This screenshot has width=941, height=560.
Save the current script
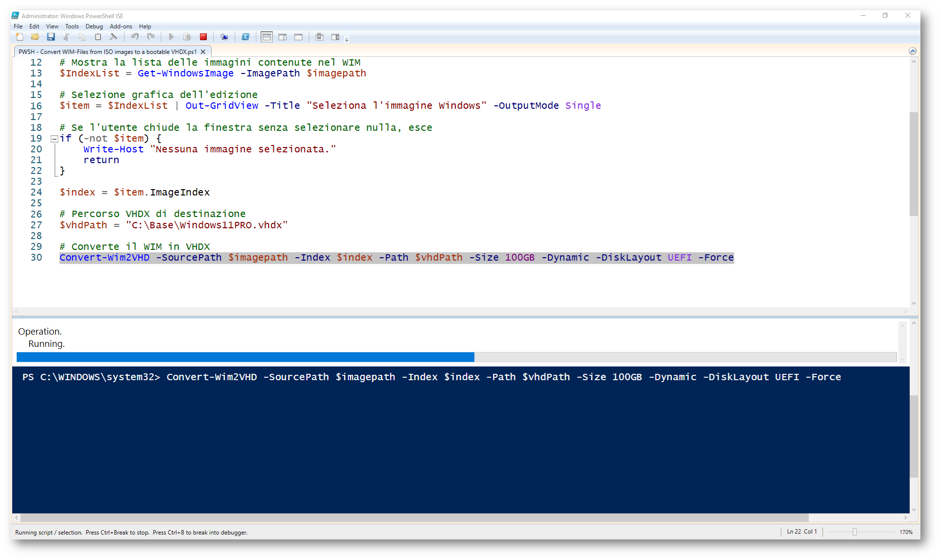point(51,37)
